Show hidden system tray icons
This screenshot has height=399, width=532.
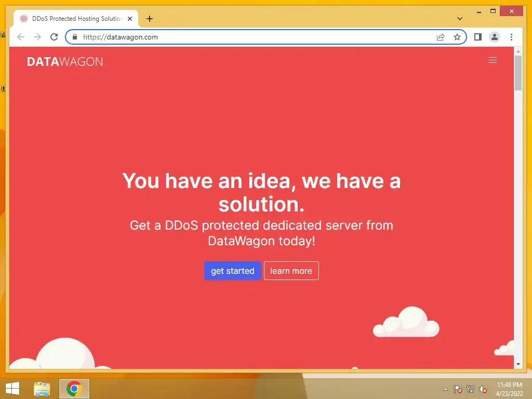tap(445, 389)
